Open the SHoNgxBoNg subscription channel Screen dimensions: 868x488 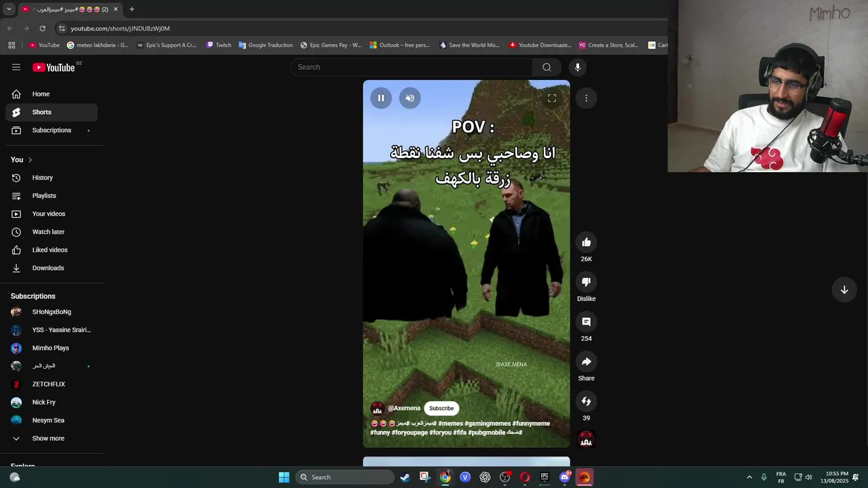click(x=52, y=312)
